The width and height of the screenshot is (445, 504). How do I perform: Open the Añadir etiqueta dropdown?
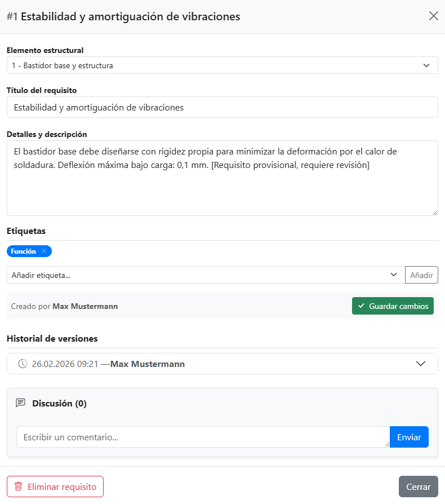click(x=205, y=275)
